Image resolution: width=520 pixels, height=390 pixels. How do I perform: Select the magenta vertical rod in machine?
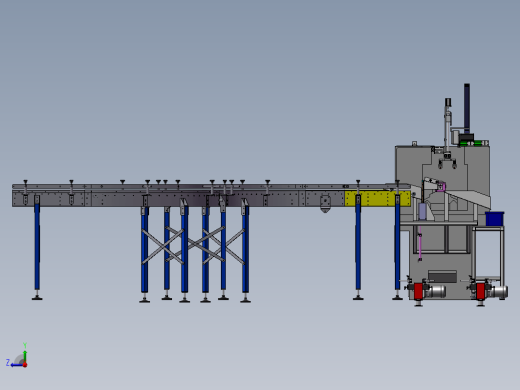[x=420, y=243]
